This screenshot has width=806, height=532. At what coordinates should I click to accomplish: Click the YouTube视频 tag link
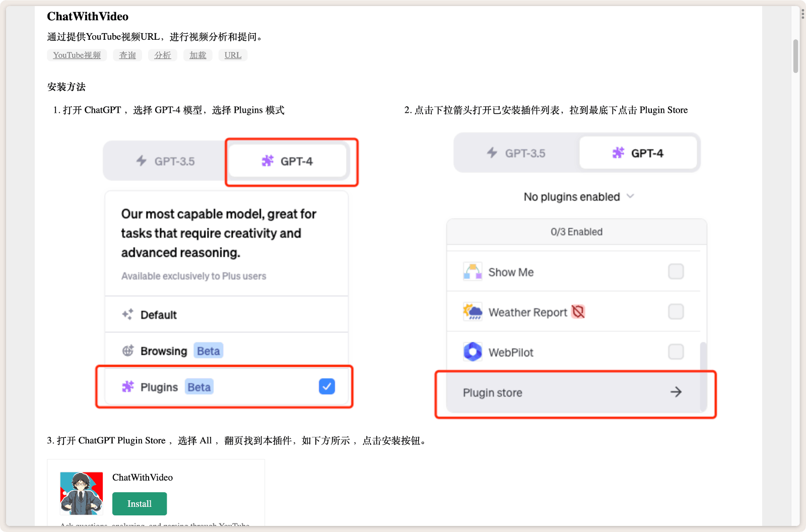pos(77,55)
